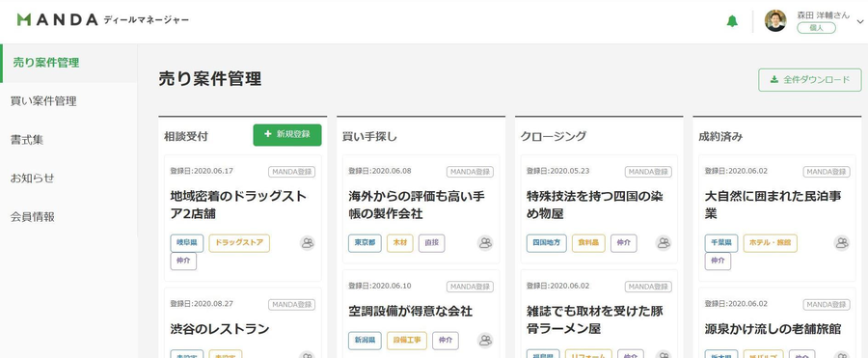Click the クロージング column header
Image resolution: width=868 pixels, height=358 pixels.
554,136
